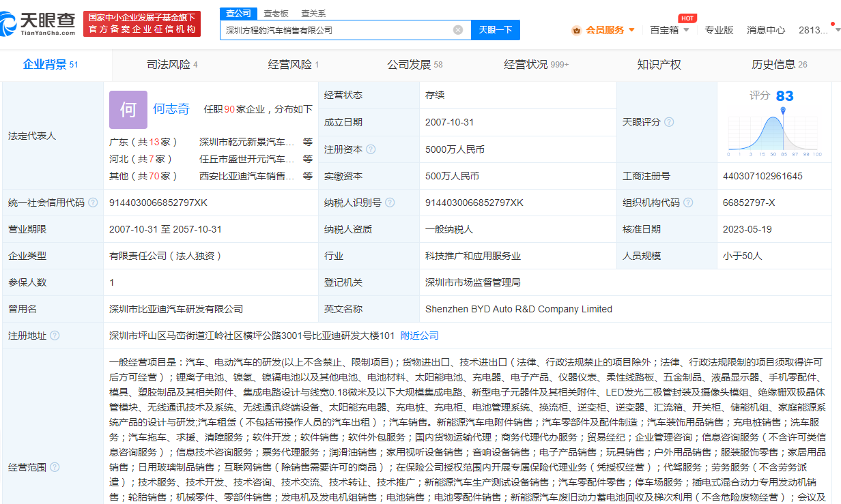The width and height of the screenshot is (841, 504).
Task: Switch to the 司法风险 tab
Action: coord(172,65)
